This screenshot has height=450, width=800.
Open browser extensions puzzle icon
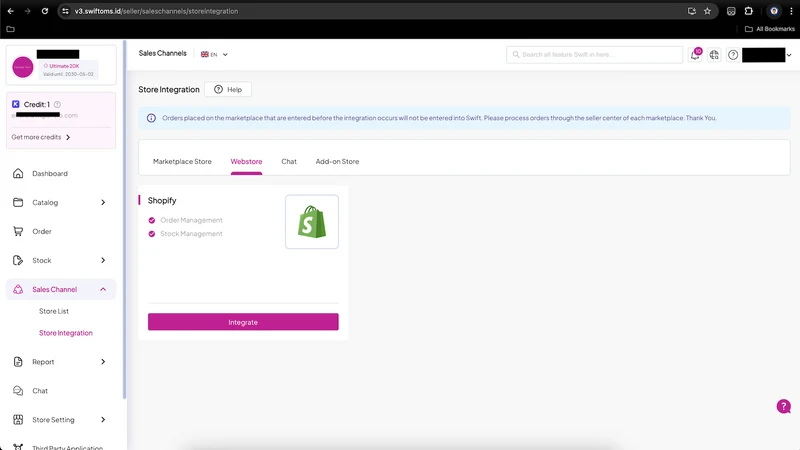(x=748, y=11)
